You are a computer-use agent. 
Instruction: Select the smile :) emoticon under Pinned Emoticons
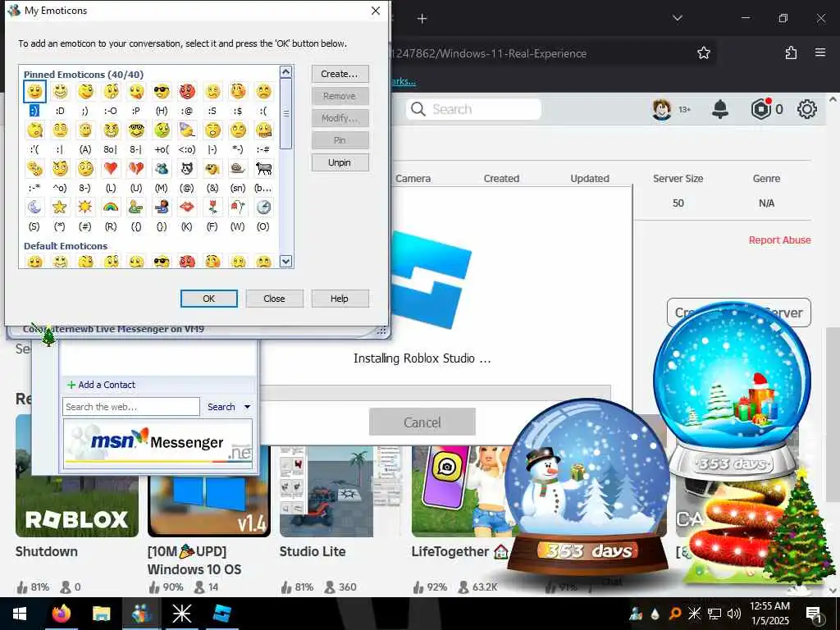(34, 92)
